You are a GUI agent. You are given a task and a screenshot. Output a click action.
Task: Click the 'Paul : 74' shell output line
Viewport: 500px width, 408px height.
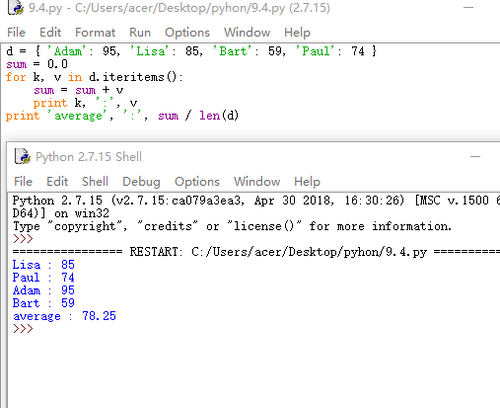(x=43, y=277)
